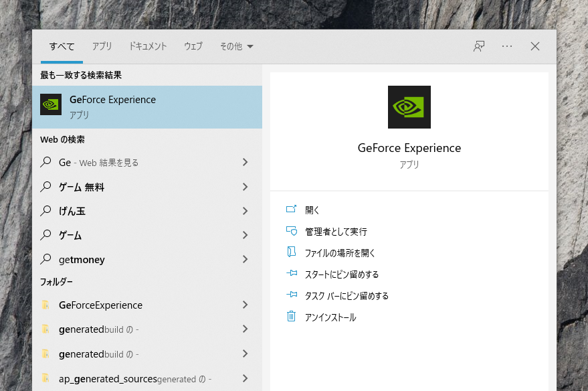Image resolution: width=588 pixels, height=391 pixels.
Task: Open the ap_generated_sources folder result
Action: (x=147, y=379)
